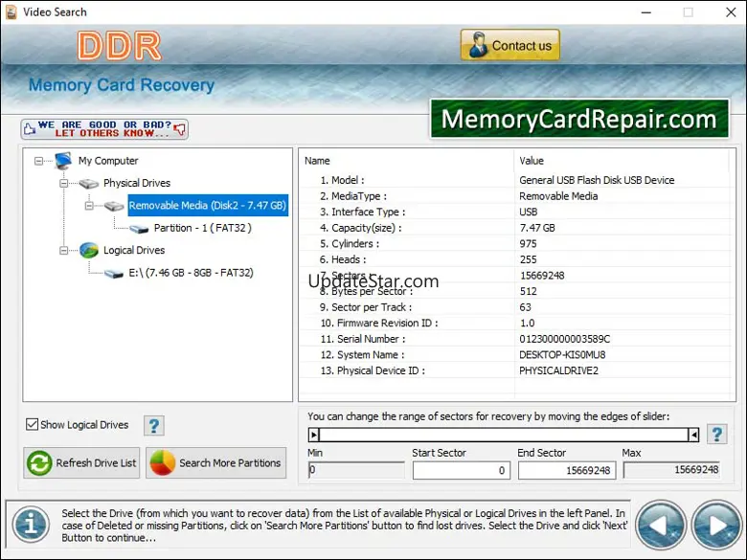The height and width of the screenshot is (560, 747).
Task: Click the My Computer monitor icon
Action: pos(63,161)
